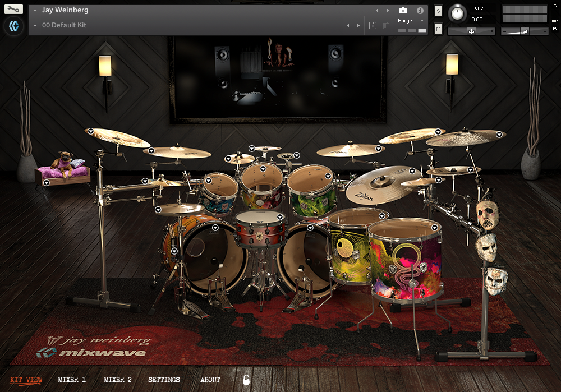Viewport: 561px width, 392px height.
Task: Open the instrument info panel via the i icon
Action: [420, 10]
